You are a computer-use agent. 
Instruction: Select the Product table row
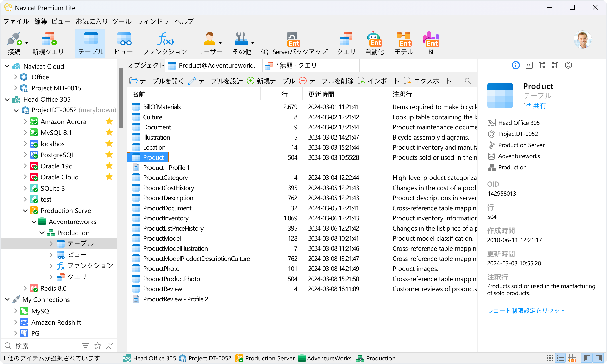(x=153, y=157)
